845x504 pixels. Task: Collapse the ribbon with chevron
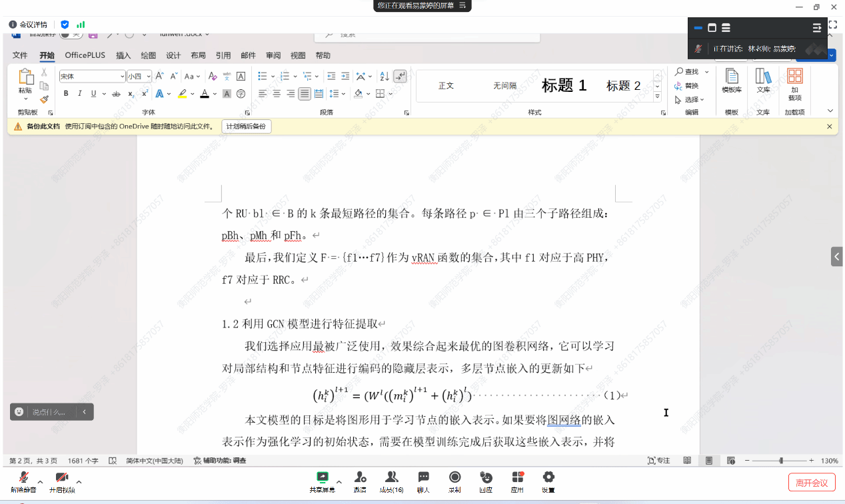(x=830, y=111)
